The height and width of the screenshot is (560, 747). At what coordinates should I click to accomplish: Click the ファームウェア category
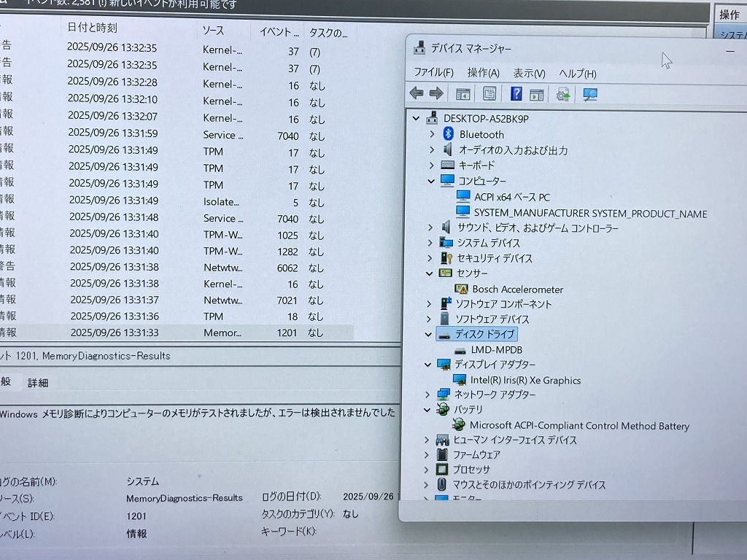(476, 455)
